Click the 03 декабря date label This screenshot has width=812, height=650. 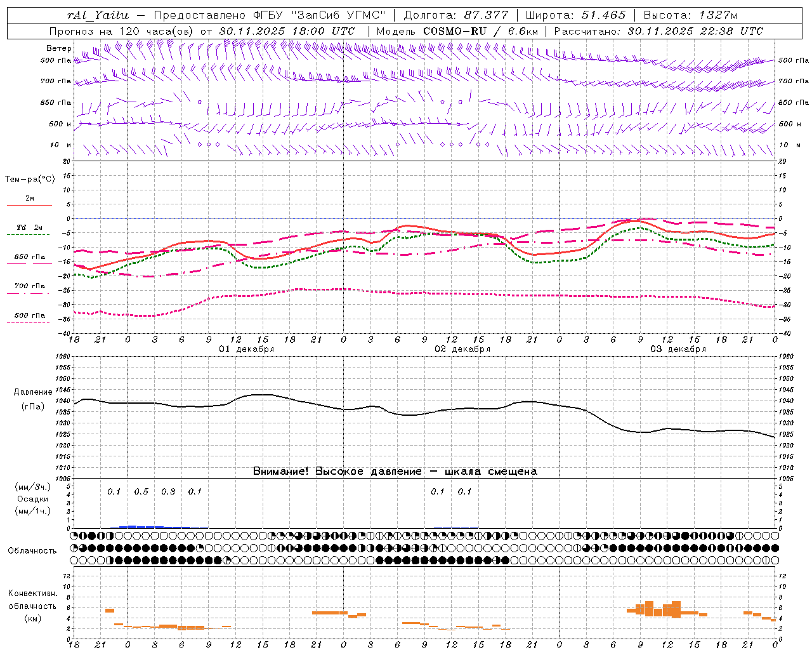click(678, 349)
